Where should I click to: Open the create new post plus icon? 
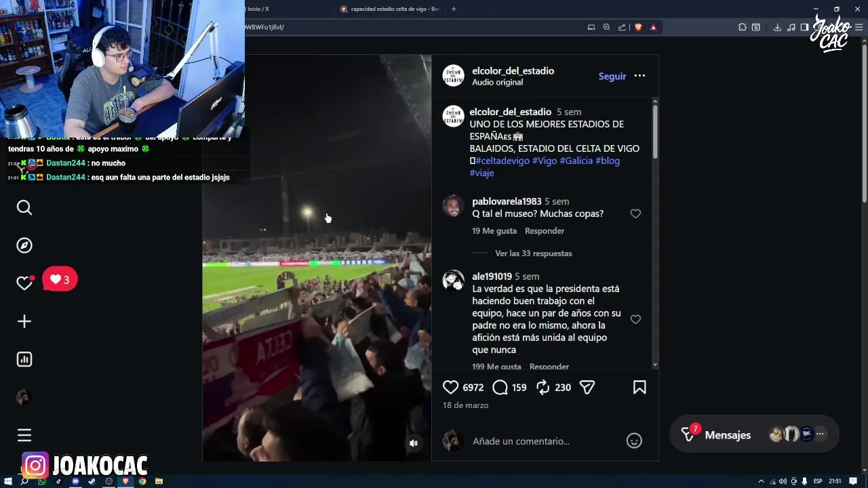[24, 321]
